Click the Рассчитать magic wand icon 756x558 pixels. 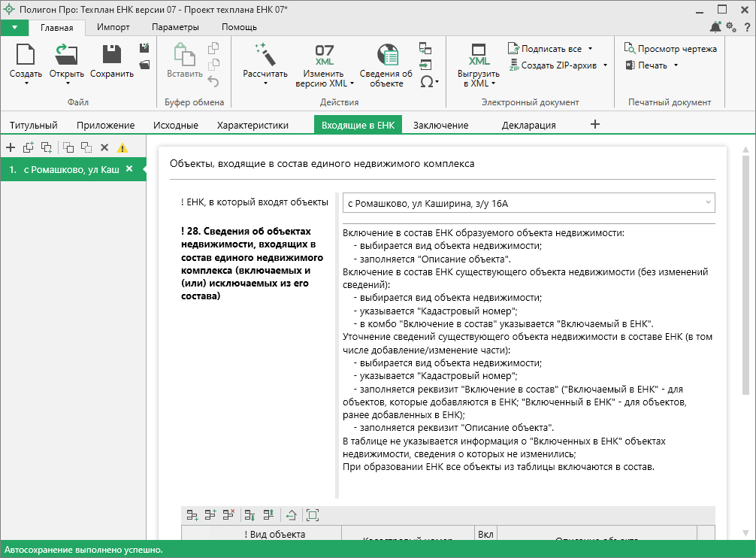coord(265,54)
